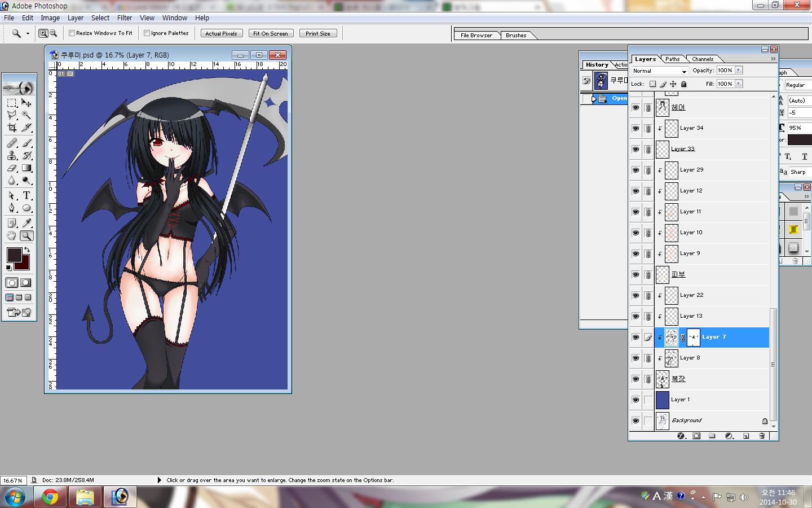The width and height of the screenshot is (812, 508).
Task: Expand the layer Opacity slider arrow
Action: pyautogui.click(x=739, y=71)
